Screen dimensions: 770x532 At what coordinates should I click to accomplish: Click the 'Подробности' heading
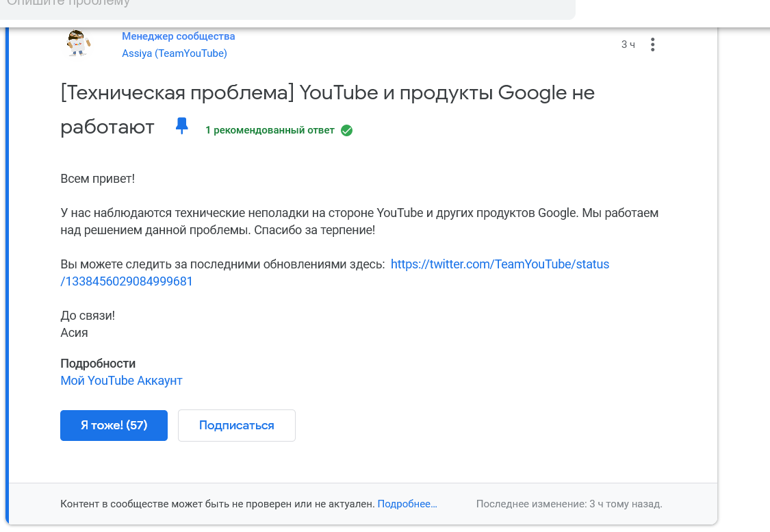(98, 364)
